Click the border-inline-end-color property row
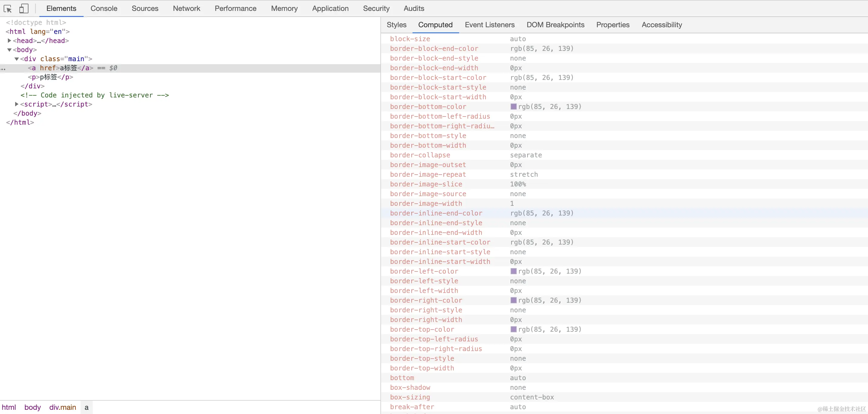The width and height of the screenshot is (868, 414). [x=436, y=213]
